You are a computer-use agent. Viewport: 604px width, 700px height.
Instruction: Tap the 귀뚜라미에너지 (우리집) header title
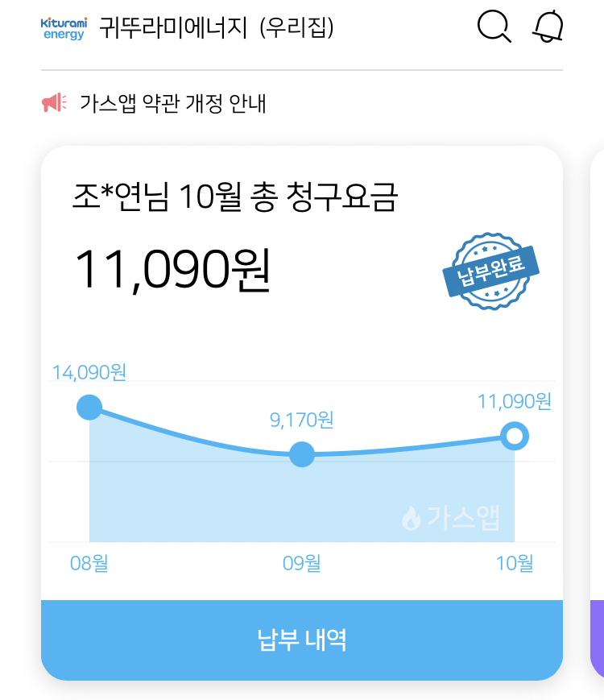point(217,28)
